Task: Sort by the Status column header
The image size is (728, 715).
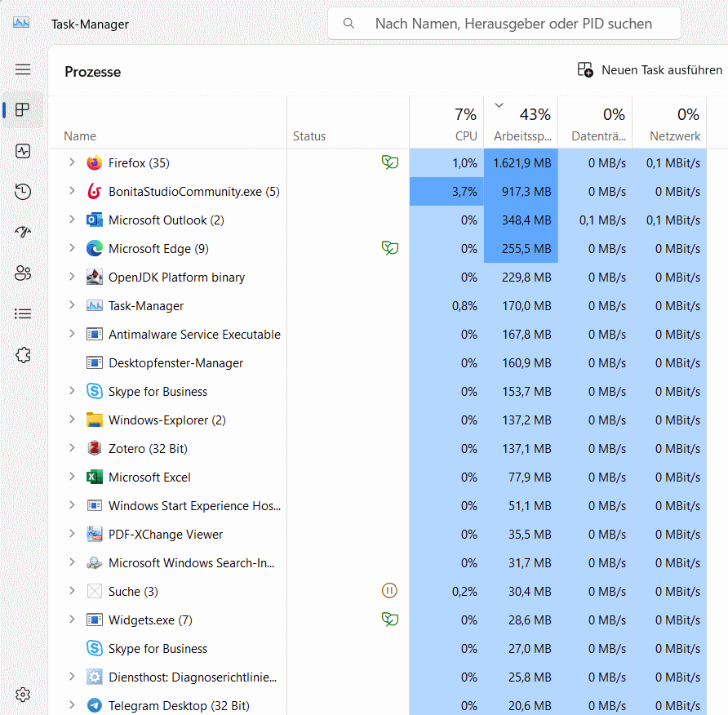Action: click(x=348, y=122)
